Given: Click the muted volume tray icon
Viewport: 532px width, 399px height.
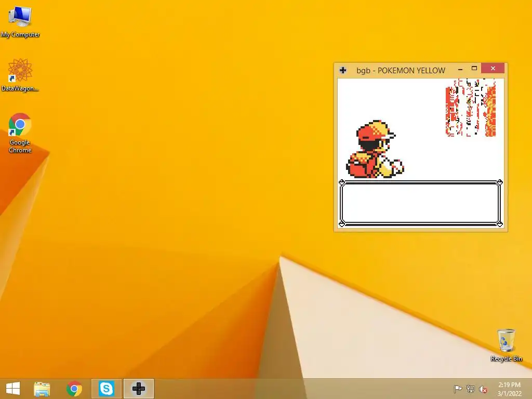Looking at the screenshot, I should pos(483,389).
